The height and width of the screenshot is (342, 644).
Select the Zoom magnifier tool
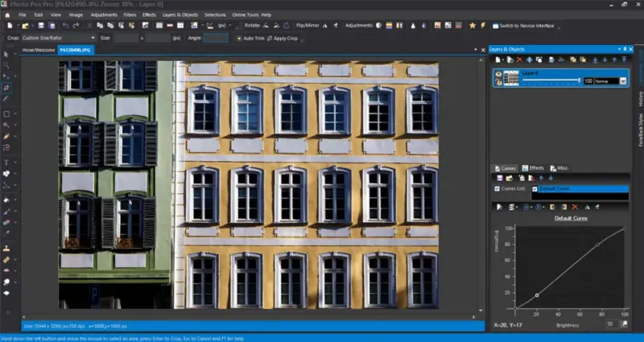tap(6, 64)
